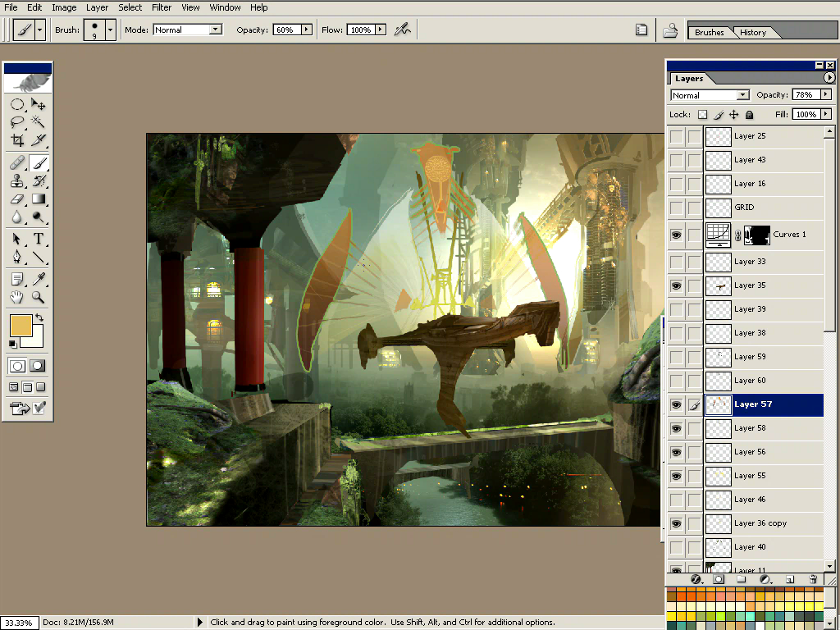
Task: Activate the Type tool
Action: [x=37, y=239]
